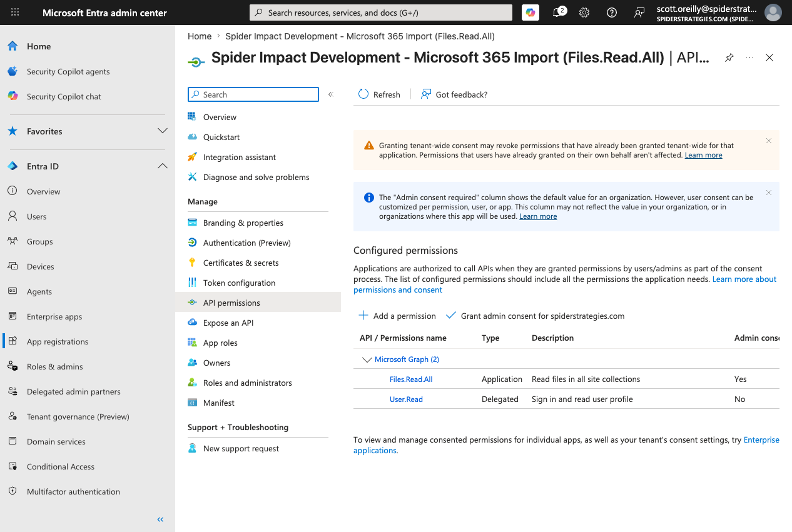Select API permissions menu item
The image size is (792, 532).
pos(258,303)
